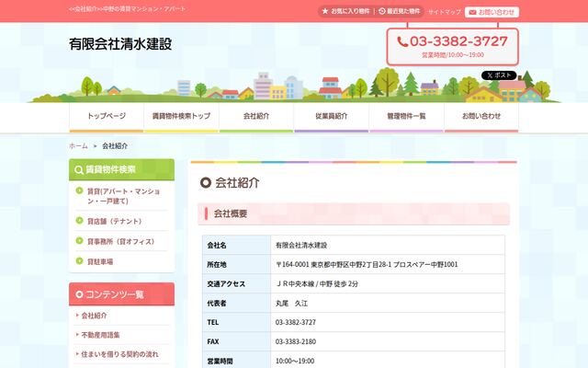Click the address cell 〒164-0001 東京都中野区
The width and height of the screenshot is (588, 368).
pyautogui.click(x=388, y=264)
